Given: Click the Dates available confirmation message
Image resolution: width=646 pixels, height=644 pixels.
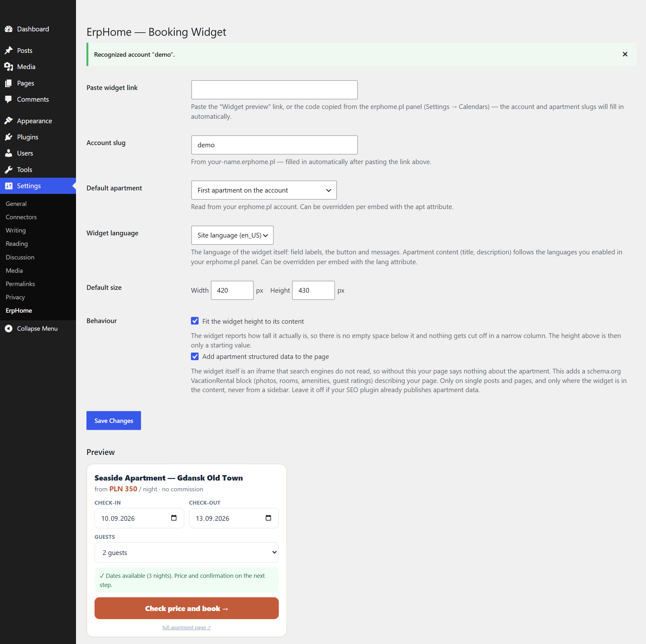Looking at the screenshot, I should pyautogui.click(x=187, y=580).
